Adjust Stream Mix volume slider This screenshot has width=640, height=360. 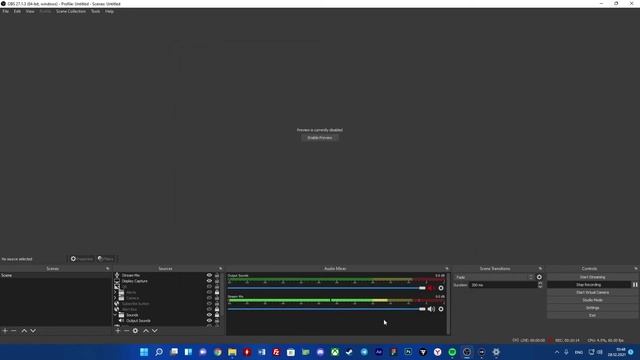pyautogui.click(x=327, y=309)
